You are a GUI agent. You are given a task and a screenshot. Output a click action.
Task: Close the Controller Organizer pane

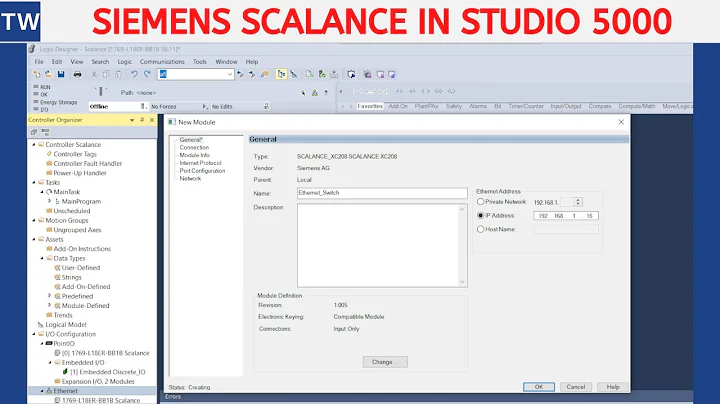pos(152,120)
